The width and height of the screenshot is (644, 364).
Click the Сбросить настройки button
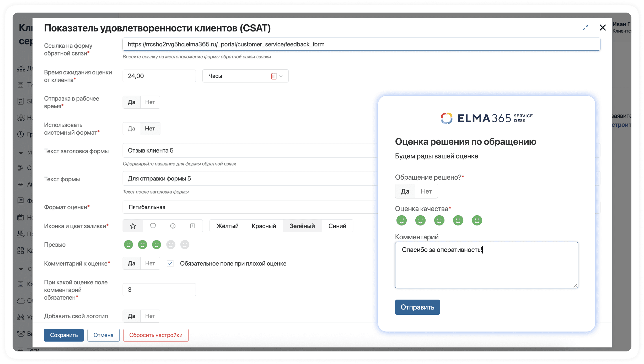[156, 335]
